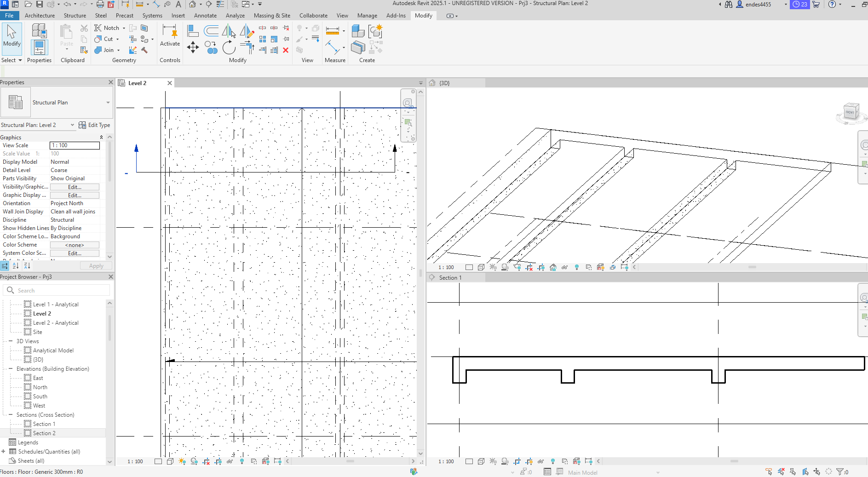The height and width of the screenshot is (477, 868).
Task: Open the Visual Style icon on view control bar
Action: click(170, 461)
